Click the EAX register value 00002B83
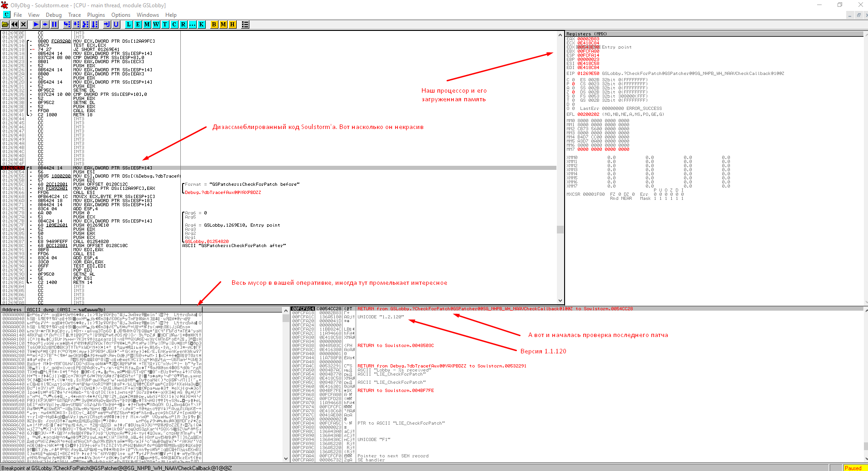 (x=588, y=39)
